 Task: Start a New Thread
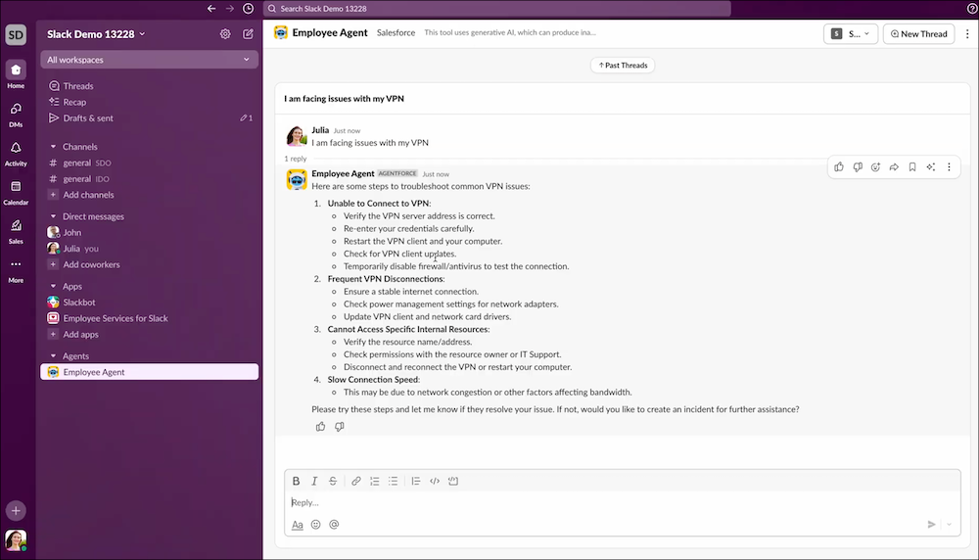(x=918, y=34)
